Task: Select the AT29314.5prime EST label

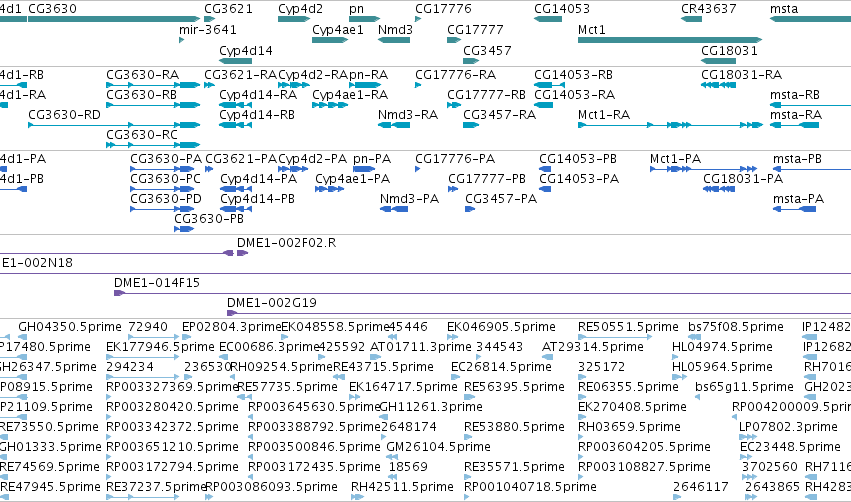Action: (593, 347)
